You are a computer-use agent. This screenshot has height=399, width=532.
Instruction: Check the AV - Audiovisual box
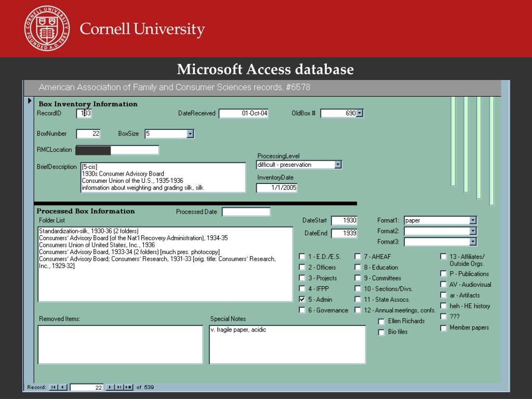click(443, 284)
